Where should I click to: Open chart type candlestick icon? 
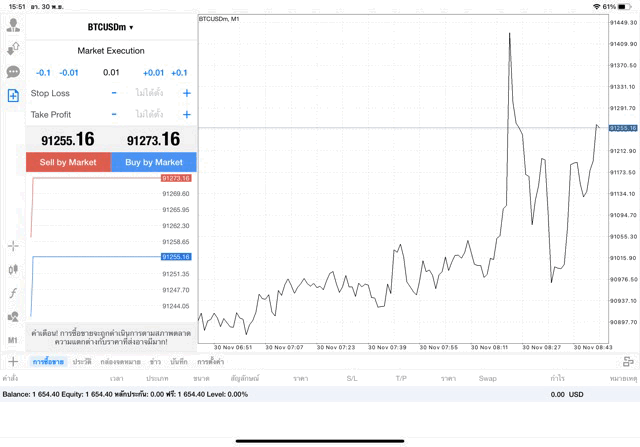tap(13, 269)
